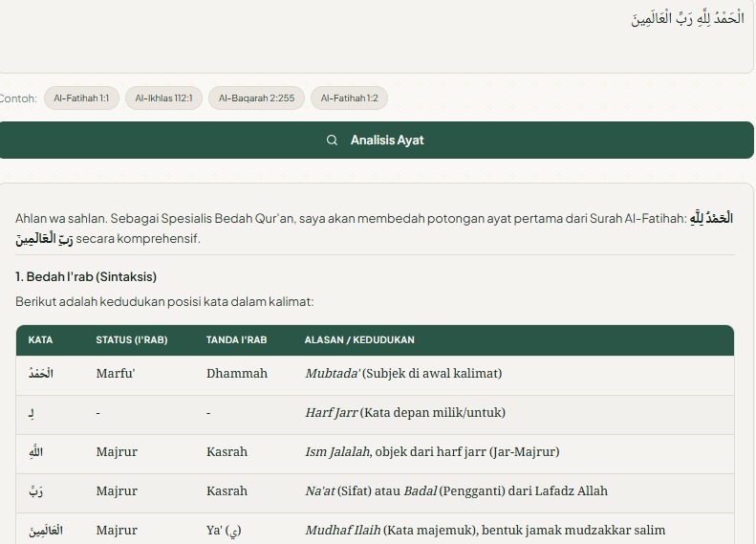The height and width of the screenshot is (544, 756).
Task: Click the STATUS (I'RAB) column header
Action: tap(132, 340)
